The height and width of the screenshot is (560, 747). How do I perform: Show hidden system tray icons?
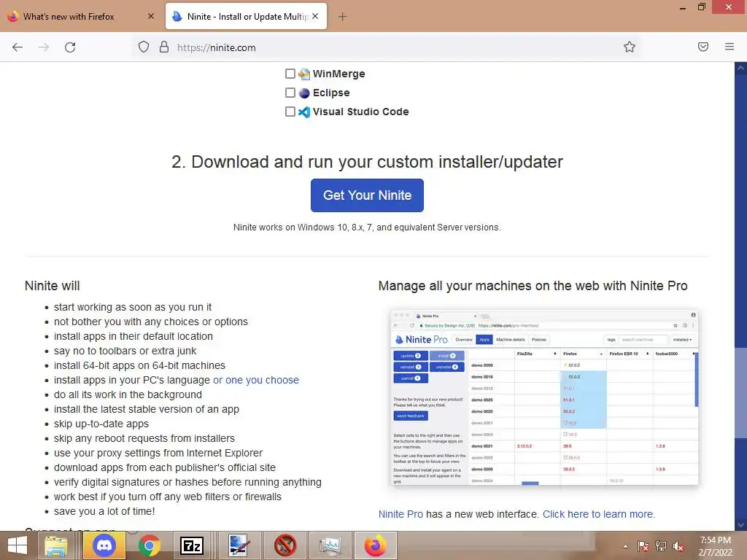[625, 546]
